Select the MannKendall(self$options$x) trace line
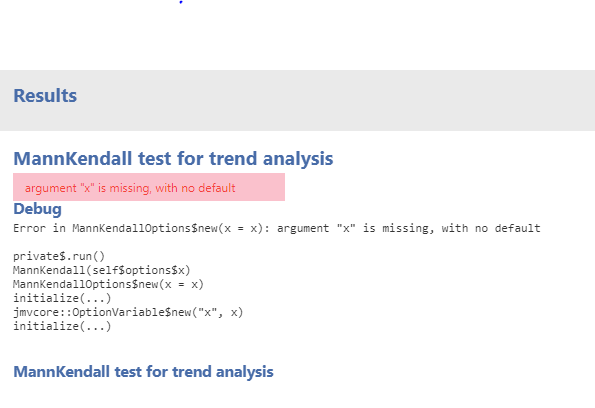 coord(102,270)
